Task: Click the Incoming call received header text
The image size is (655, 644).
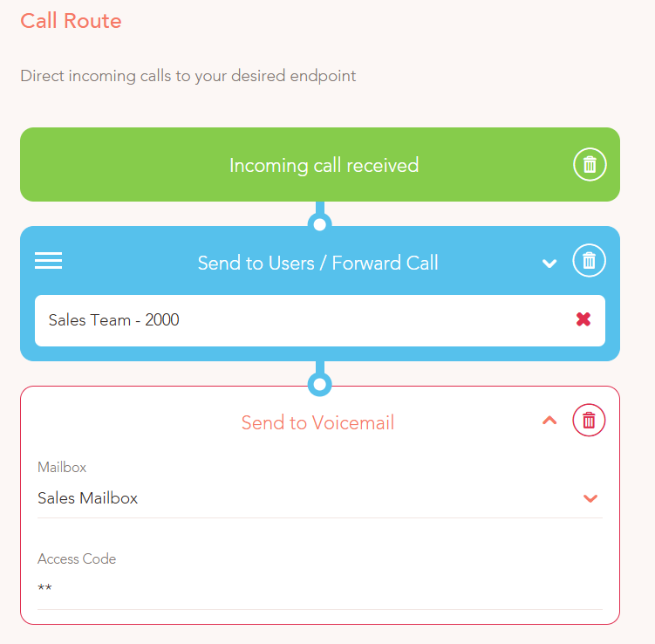Action: (324, 165)
